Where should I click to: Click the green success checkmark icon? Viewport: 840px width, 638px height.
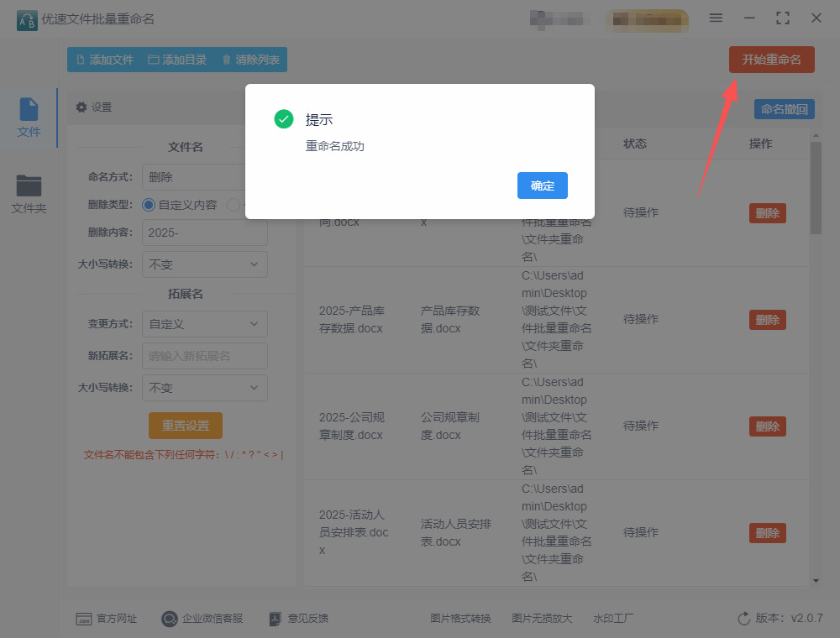tap(283, 119)
